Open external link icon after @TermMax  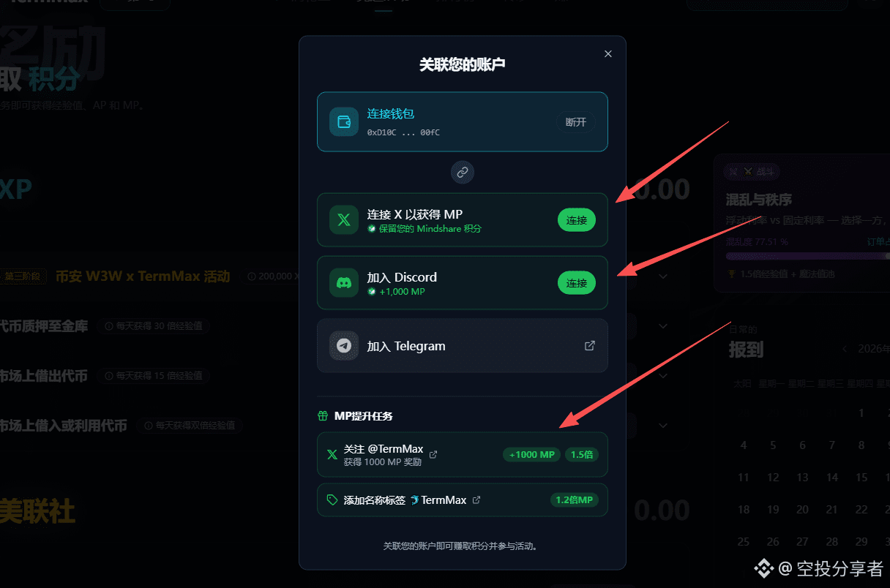coord(433,454)
